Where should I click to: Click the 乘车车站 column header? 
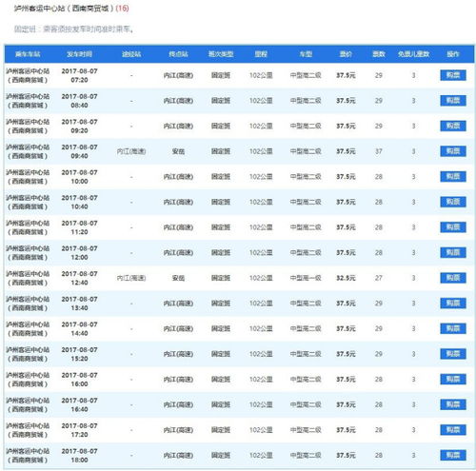[x=28, y=54]
